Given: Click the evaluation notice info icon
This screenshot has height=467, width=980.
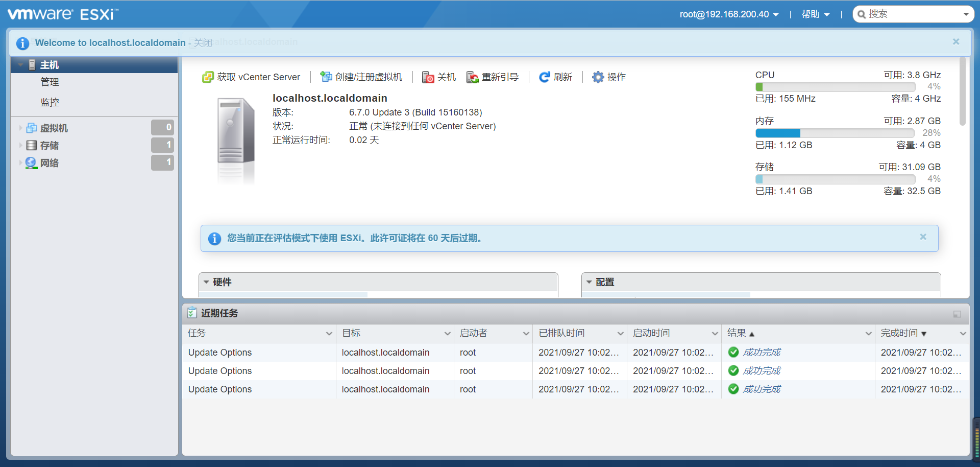Looking at the screenshot, I should [x=214, y=239].
